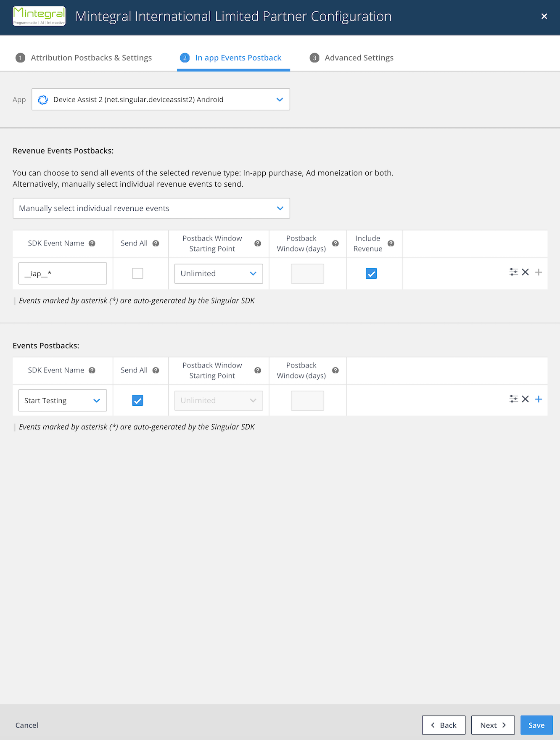Uncheck Include Revenue for the __iap__* event

tap(371, 273)
